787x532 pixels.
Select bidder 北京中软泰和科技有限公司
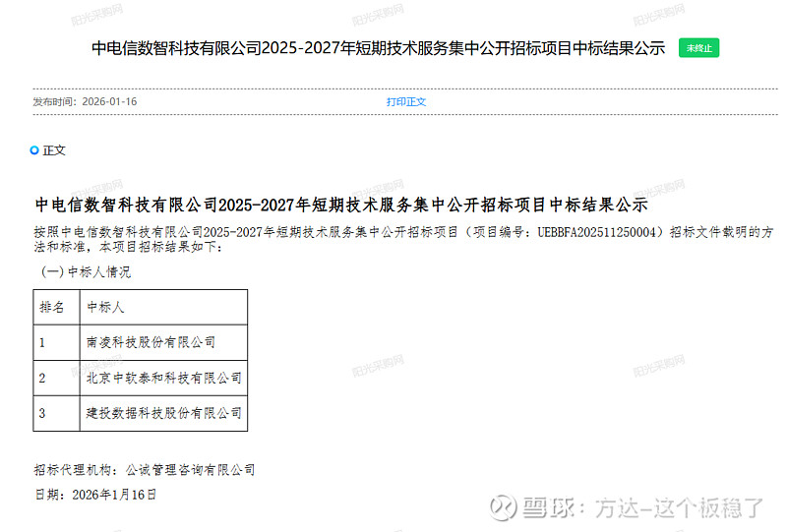164,378
